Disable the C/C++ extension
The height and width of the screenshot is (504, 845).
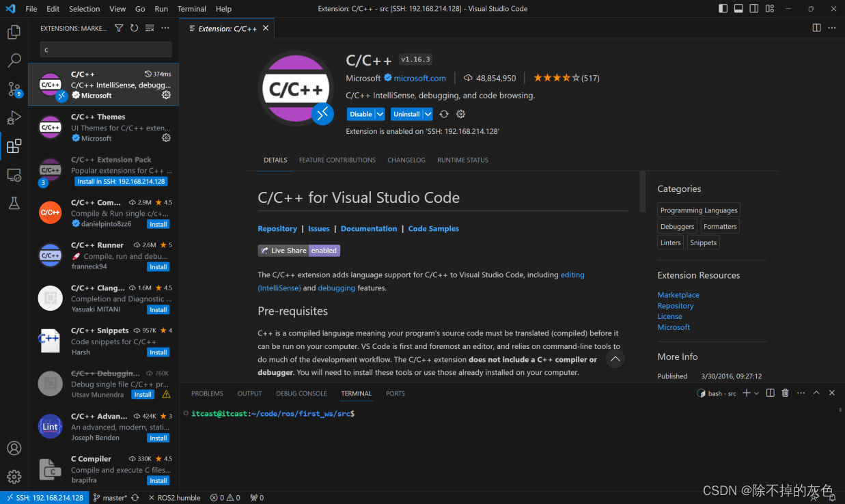tap(360, 114)
